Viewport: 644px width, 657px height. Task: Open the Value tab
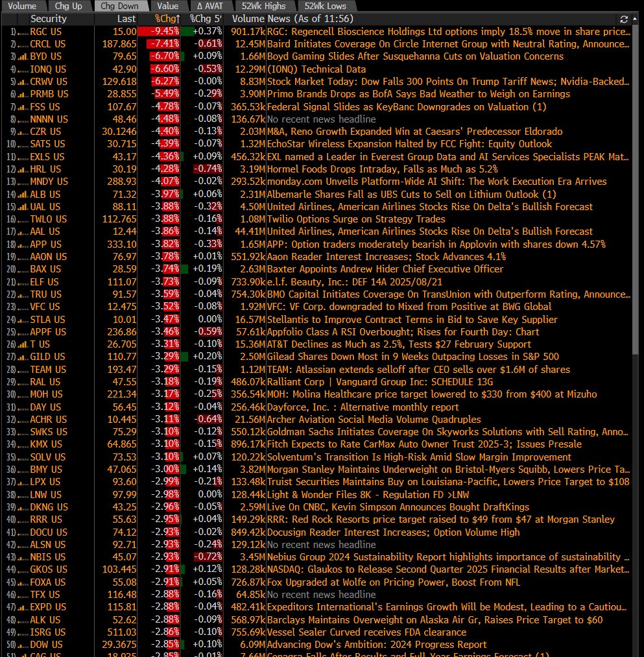coord(167,6)
